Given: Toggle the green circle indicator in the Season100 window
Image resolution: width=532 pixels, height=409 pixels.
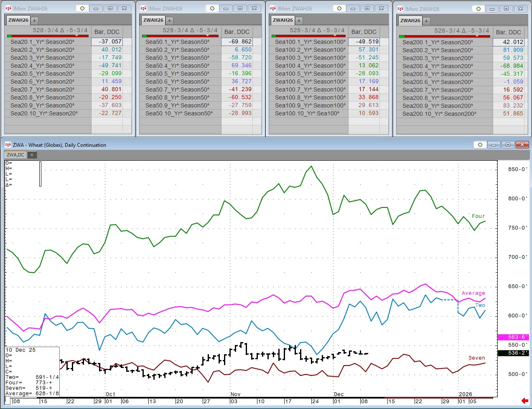Looking at the screenshot, I should pos(339,8).
